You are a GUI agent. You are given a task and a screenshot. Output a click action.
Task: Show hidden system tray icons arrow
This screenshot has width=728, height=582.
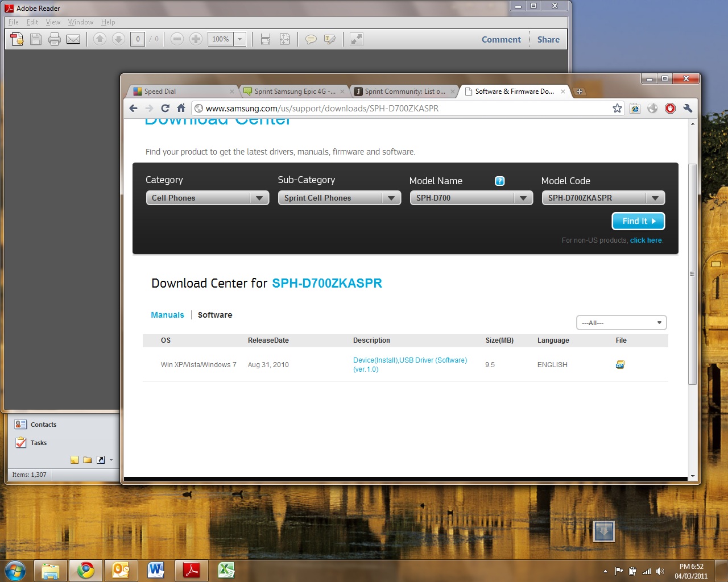pyautogui.click(x=605, y=571)
